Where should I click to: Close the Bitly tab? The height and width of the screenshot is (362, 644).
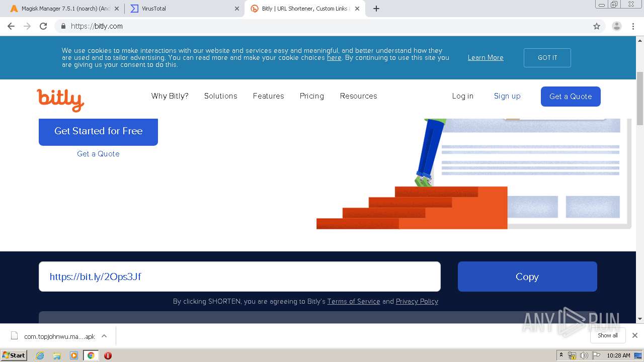[x=357, y=9]
